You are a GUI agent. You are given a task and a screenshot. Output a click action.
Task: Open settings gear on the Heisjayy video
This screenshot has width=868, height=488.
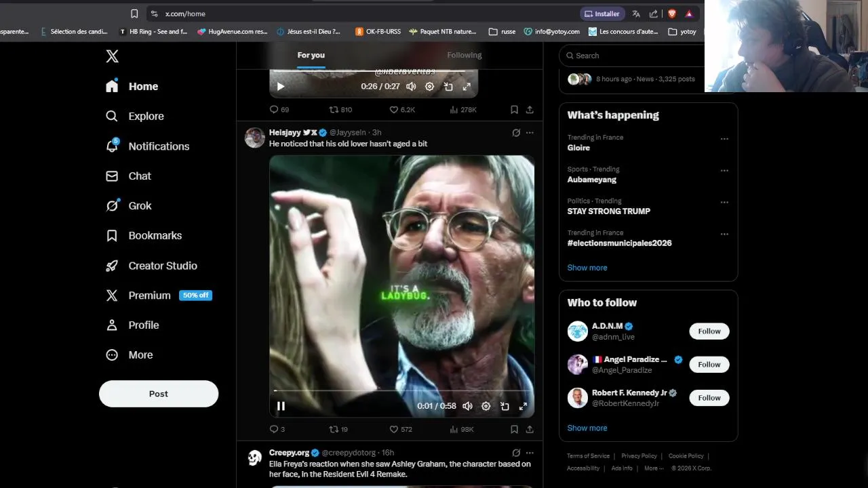point(486,406)
